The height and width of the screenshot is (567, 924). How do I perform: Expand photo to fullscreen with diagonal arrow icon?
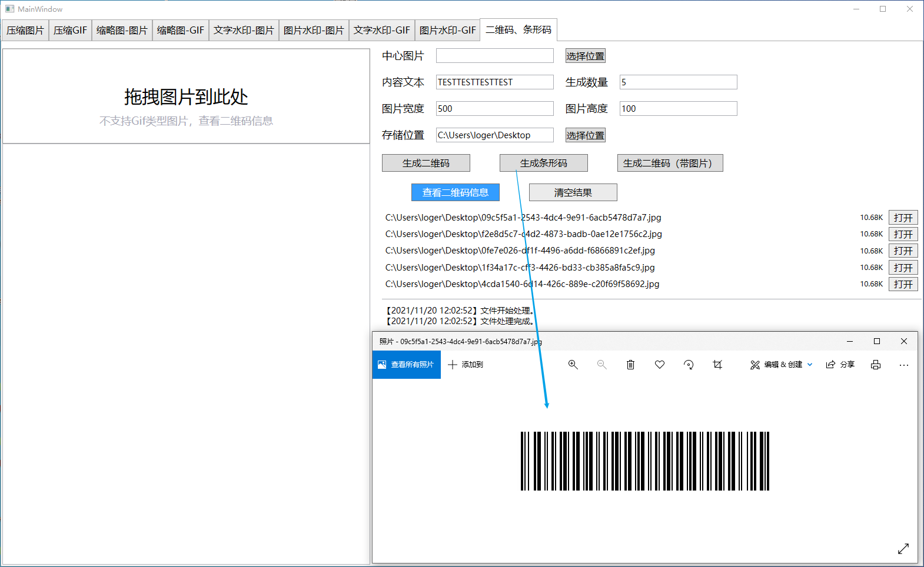(903, 549)
